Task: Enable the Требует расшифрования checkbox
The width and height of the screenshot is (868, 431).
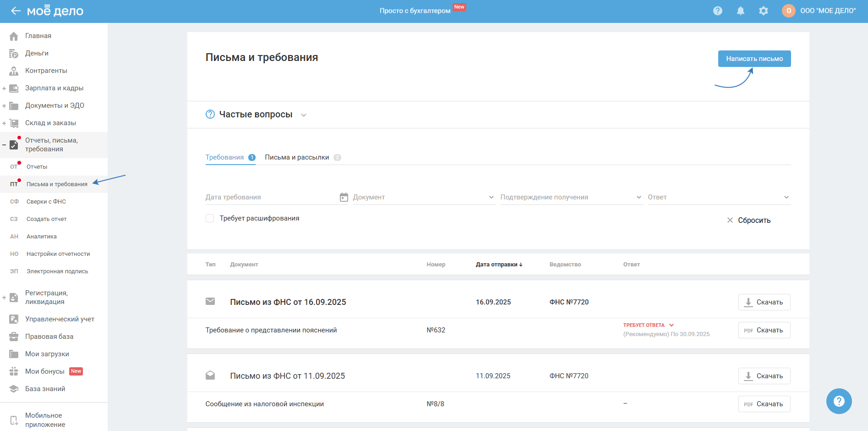Action: [x=210, y=219]
